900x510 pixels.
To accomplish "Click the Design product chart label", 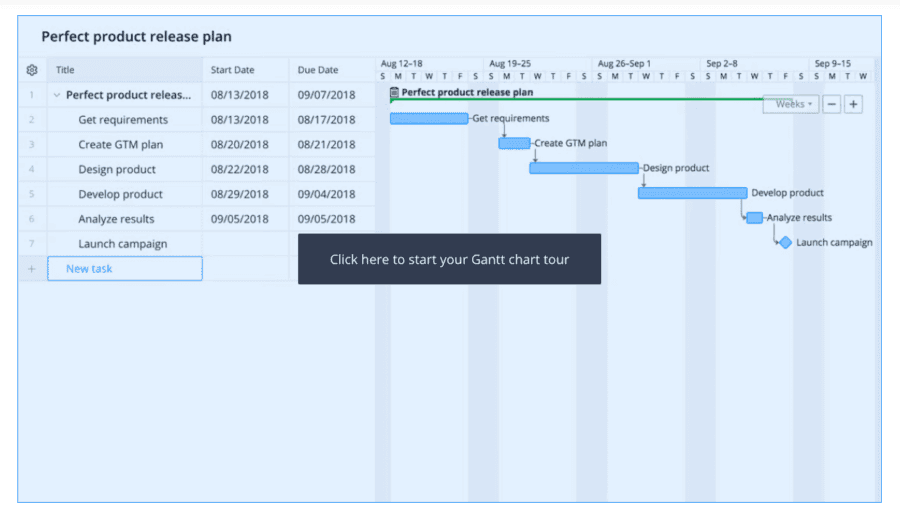I will coord(676,168).
